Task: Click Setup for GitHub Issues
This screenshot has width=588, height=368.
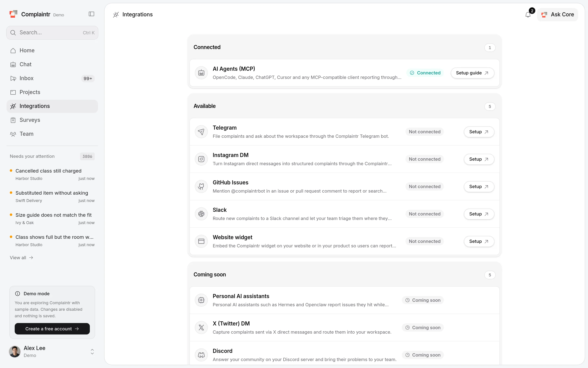Action: tap(479, 186)
